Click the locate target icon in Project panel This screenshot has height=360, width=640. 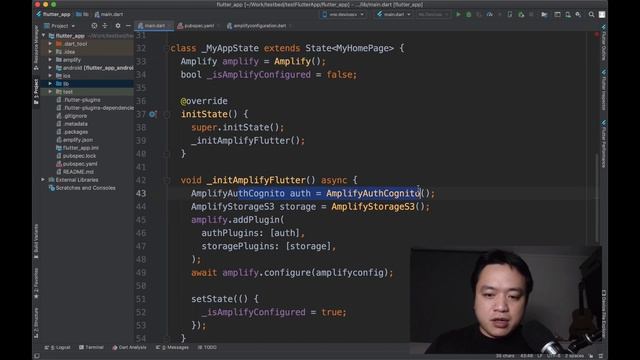[x=94, y=26]
